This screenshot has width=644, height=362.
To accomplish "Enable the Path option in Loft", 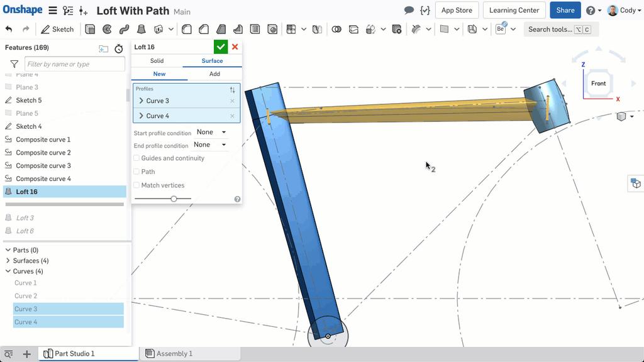I will tap(136, 171).
